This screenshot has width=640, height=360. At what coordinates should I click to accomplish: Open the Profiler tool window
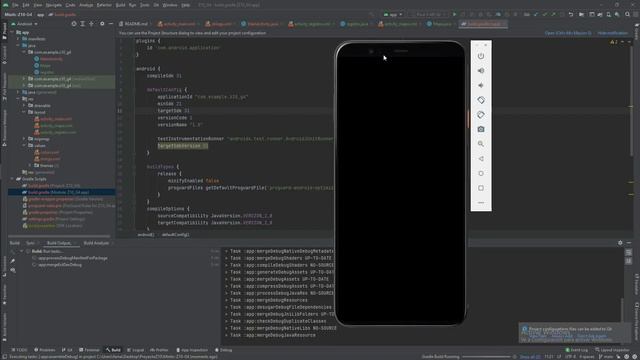pyautogui.click(x=159, y=350)
